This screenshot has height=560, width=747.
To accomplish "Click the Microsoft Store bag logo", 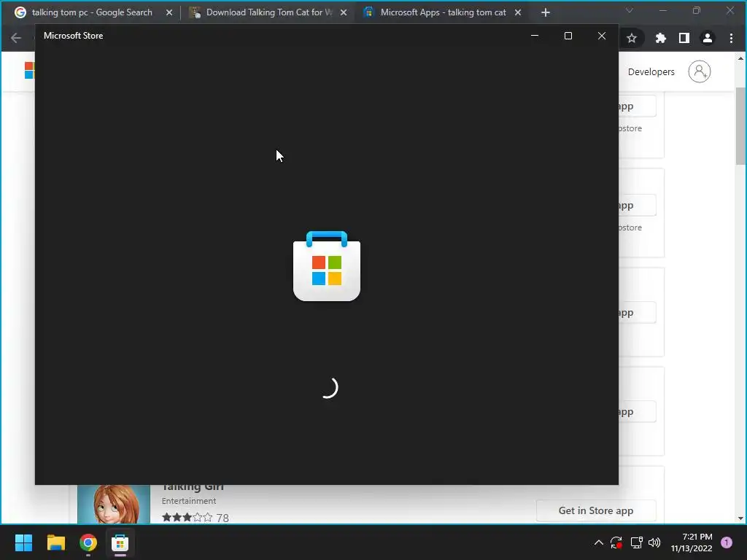I will (x=327, y=266).
